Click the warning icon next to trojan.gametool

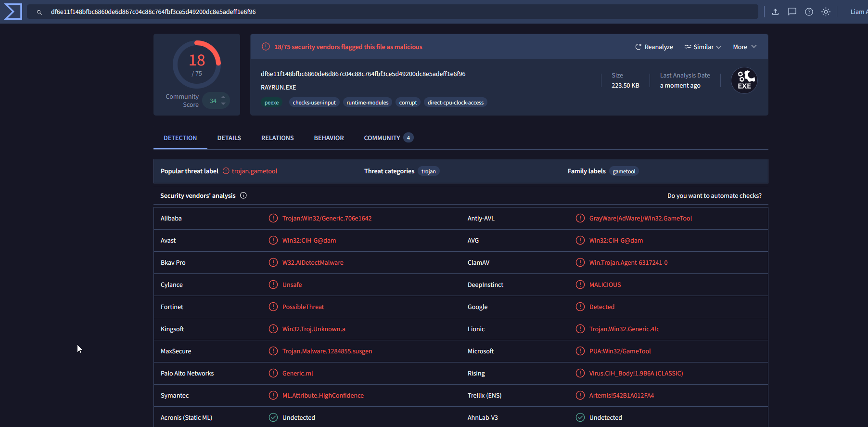point(226,171)
